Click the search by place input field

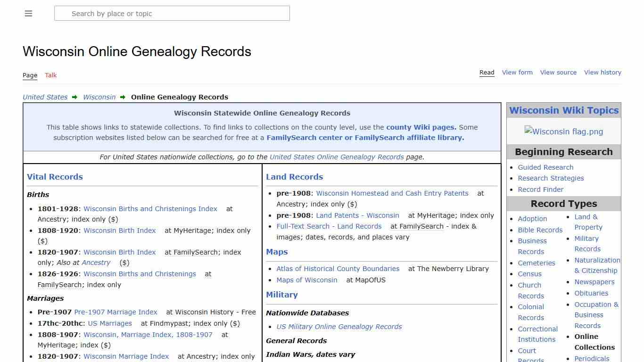click(x=172, y=13)
